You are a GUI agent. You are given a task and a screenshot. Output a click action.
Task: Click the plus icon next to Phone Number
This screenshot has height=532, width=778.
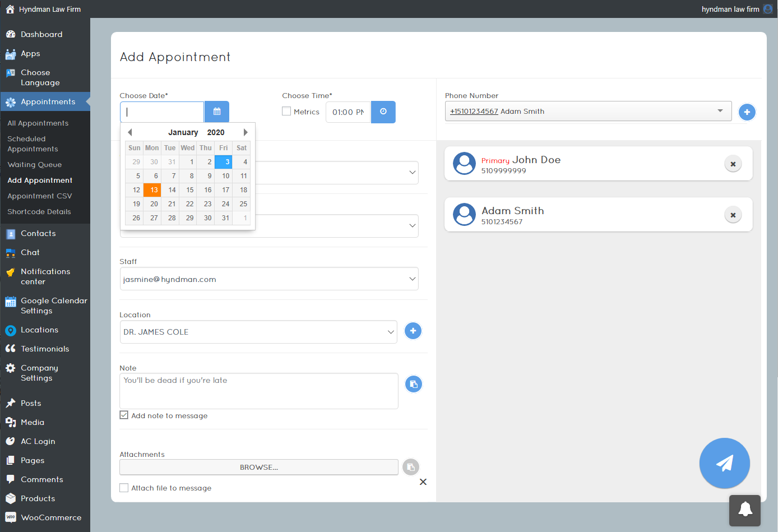click(x=747, y=112)
